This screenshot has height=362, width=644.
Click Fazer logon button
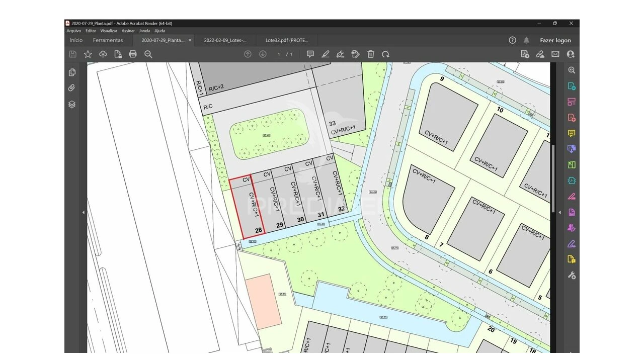click(555, 40)
